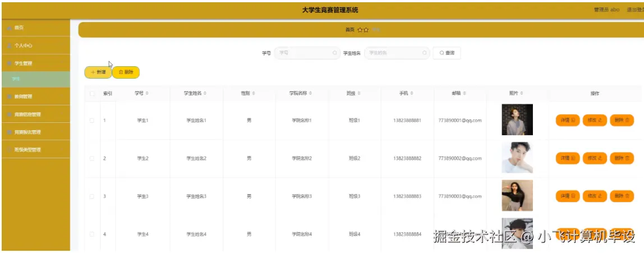Click phone number 13823888882
644x253 pixels.
coord(407,158)
